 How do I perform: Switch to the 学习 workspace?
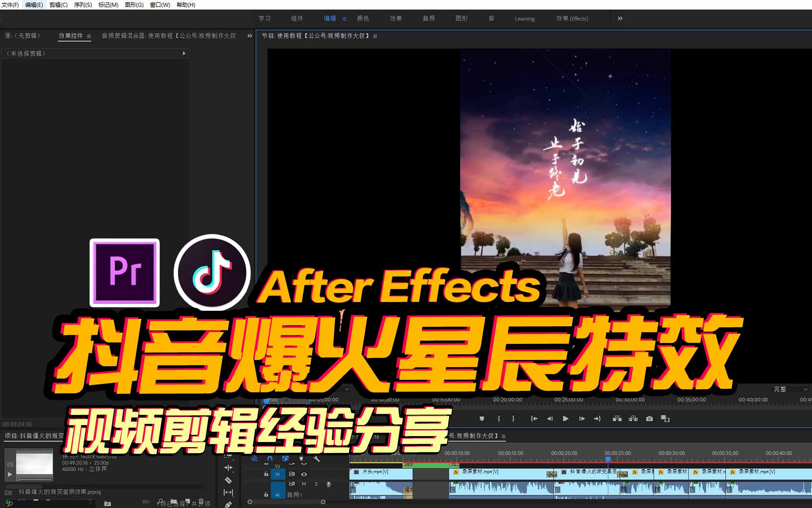[x=265, y=19]
